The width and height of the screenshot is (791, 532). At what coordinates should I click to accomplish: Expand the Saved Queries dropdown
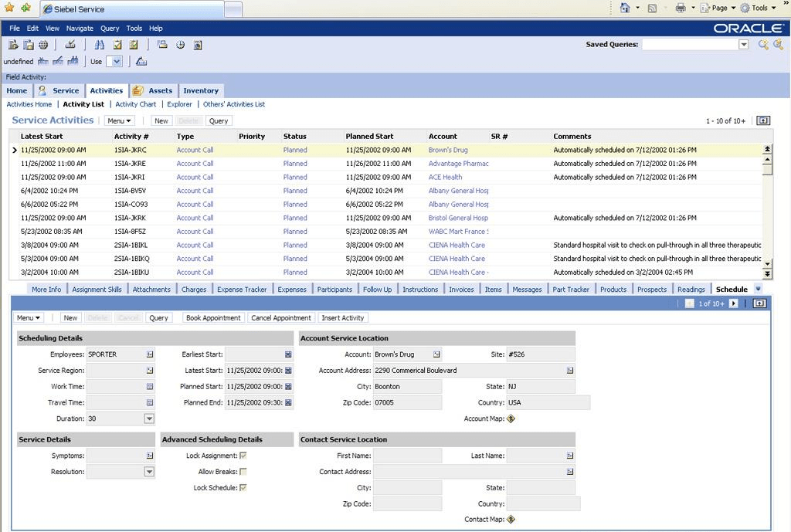tap(744, 44)
